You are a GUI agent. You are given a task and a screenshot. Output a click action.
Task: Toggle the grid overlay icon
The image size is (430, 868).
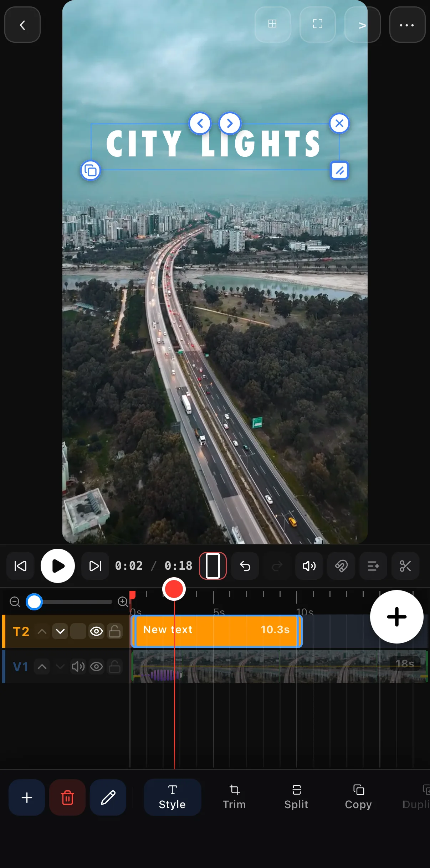coord(272,24)
